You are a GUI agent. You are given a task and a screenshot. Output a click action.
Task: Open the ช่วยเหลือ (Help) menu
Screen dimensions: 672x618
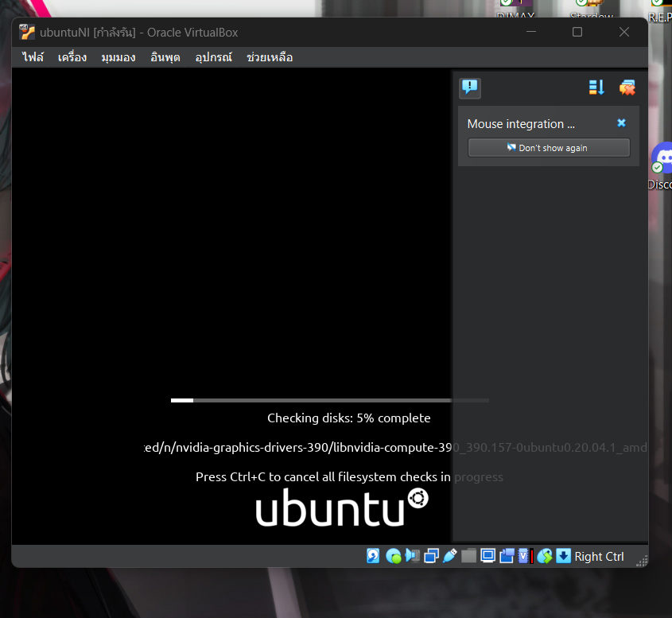[270, 57]
